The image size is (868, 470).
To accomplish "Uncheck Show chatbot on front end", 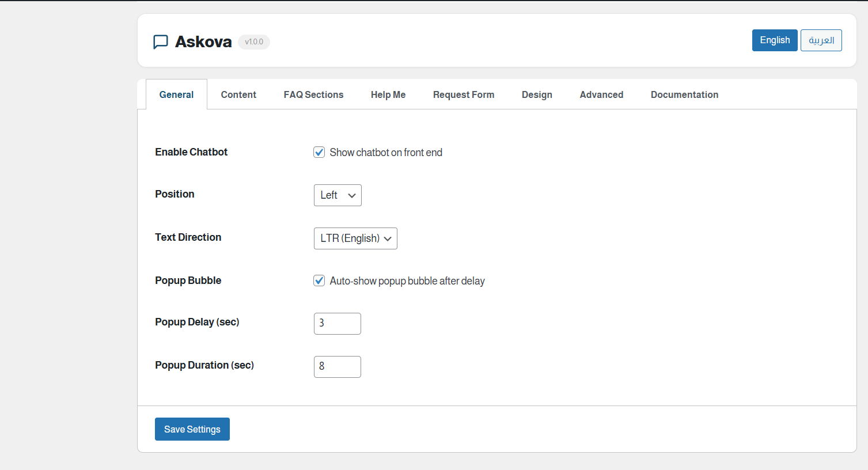I will pyautogui.click(x=319, y=152).
